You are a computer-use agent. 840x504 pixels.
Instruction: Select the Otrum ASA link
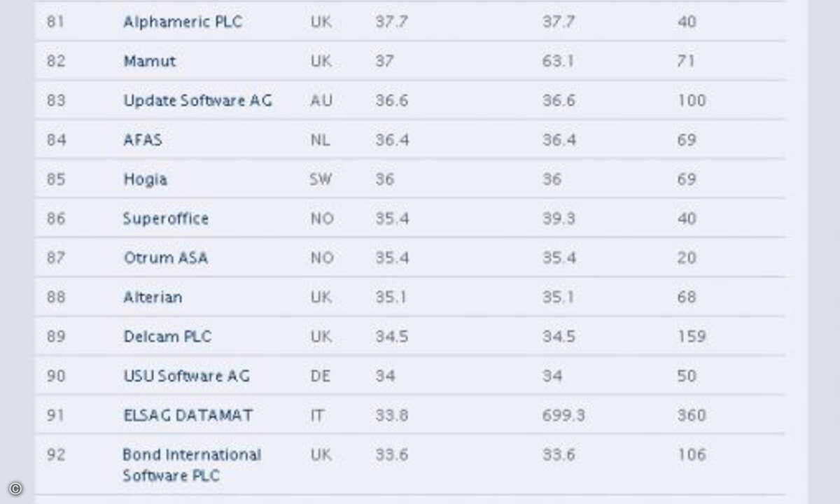tap(166, 258)
